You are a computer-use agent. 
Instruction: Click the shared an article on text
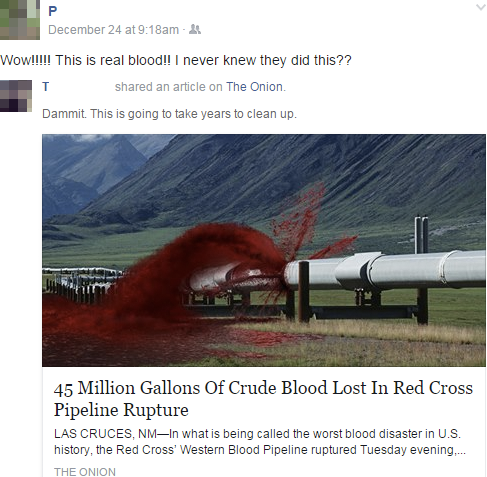tap(168, 87)
